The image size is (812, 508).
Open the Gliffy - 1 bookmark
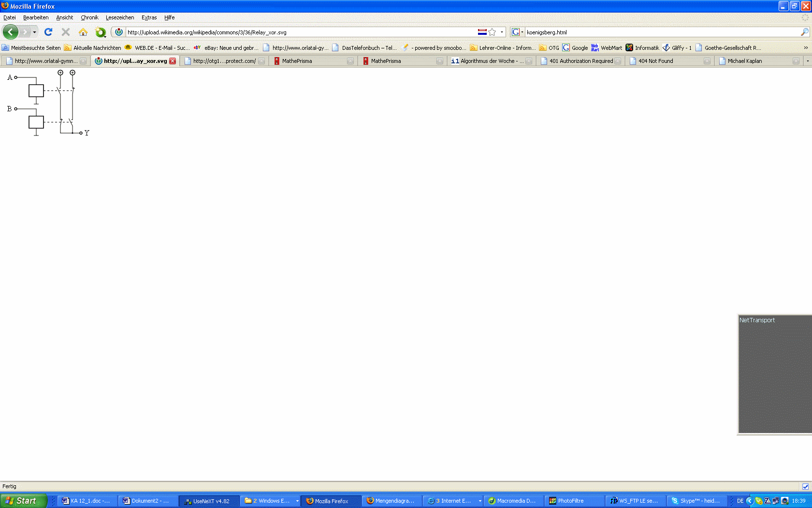(677, 48)
